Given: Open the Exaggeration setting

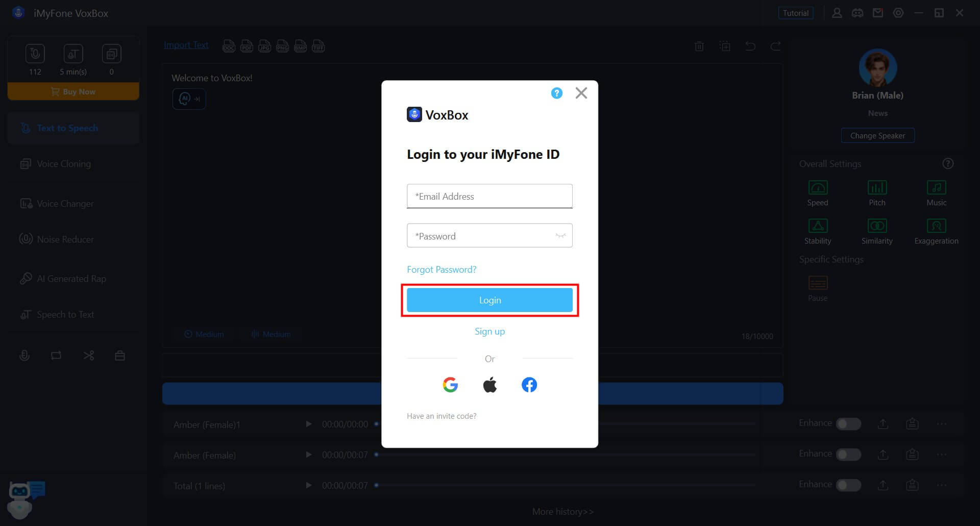Looking at the screenshot, I should tap(936, 231).
